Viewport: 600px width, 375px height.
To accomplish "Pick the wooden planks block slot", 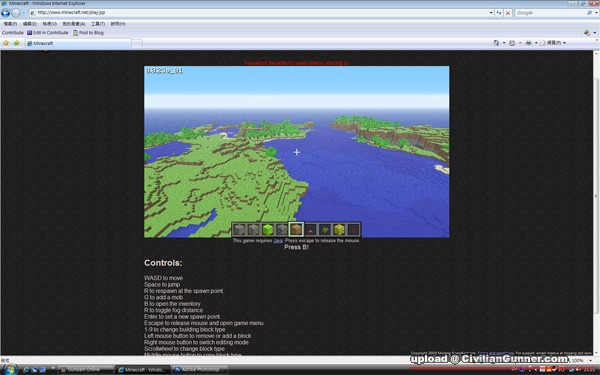I will [x=296, y=230].
